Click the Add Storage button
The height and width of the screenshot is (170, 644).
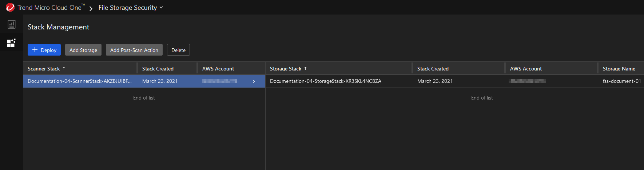tap(83, 50)
